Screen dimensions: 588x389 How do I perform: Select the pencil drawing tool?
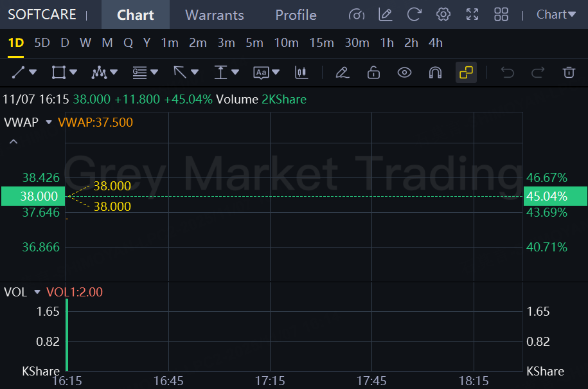(342, 73)
